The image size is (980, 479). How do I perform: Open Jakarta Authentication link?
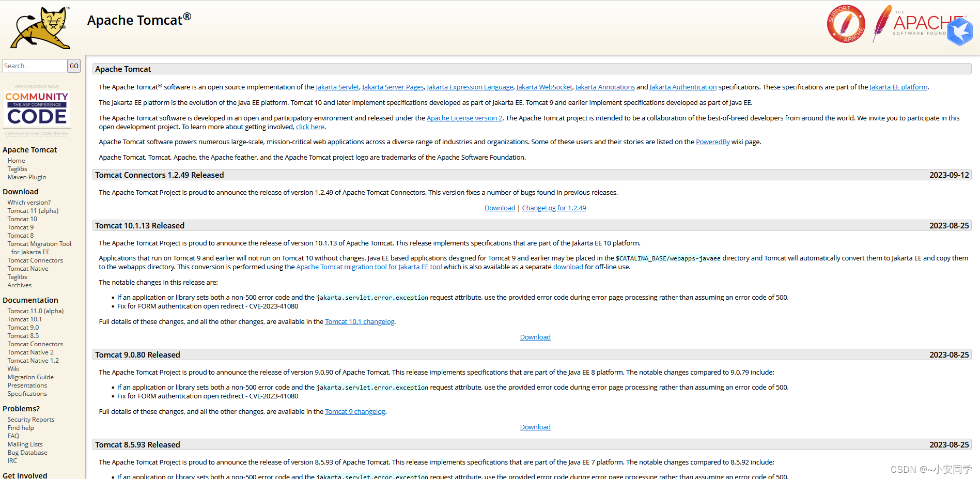coord(683,87)
